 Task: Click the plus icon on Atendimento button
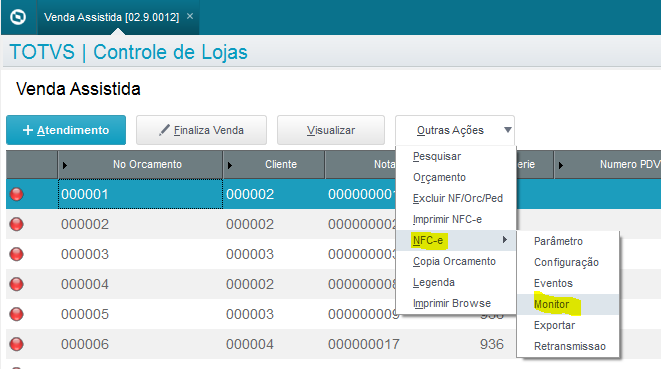pos(28,130)
